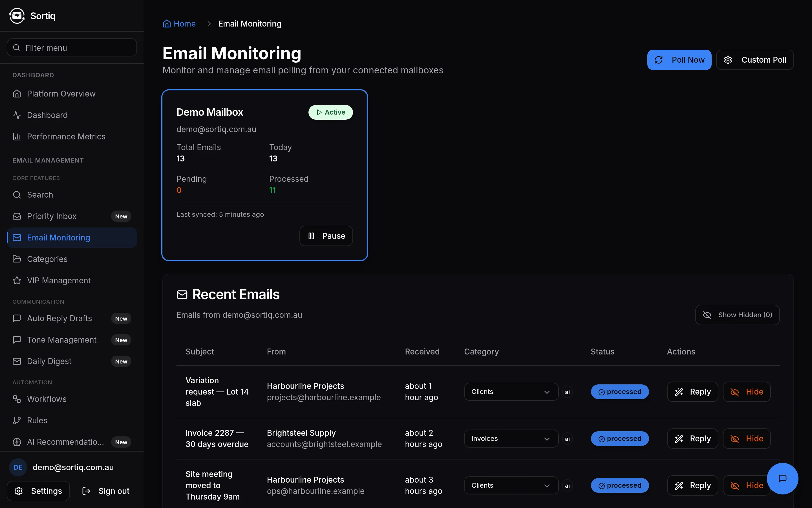Open category dropdown for Invoice 2287 email

[x=511, y=439]
